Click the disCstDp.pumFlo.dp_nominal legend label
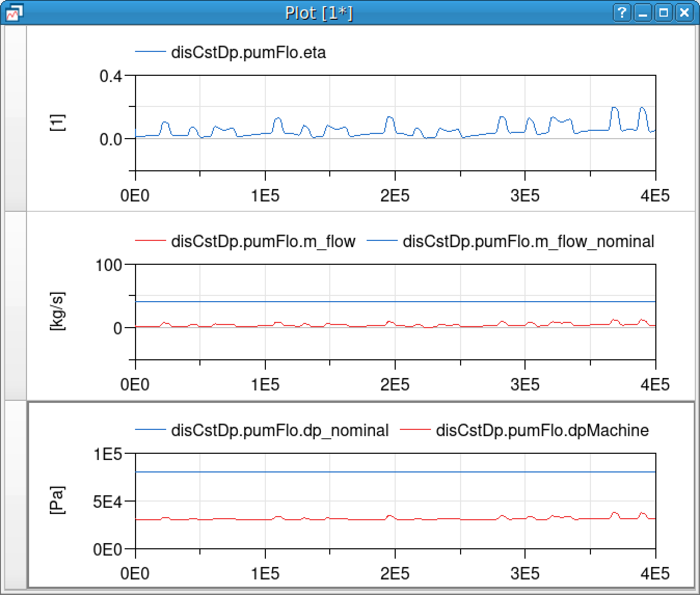 pyautogui.click(x=280, y=430)
